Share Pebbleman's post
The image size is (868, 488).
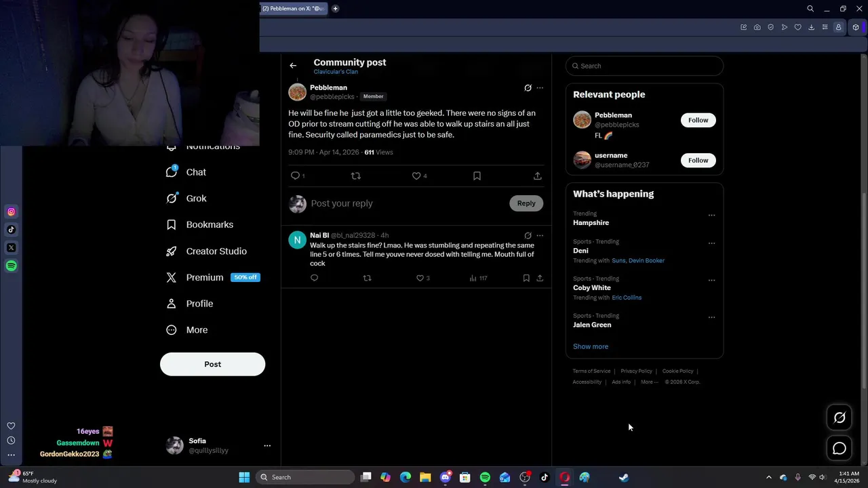(x=537, y=176)
